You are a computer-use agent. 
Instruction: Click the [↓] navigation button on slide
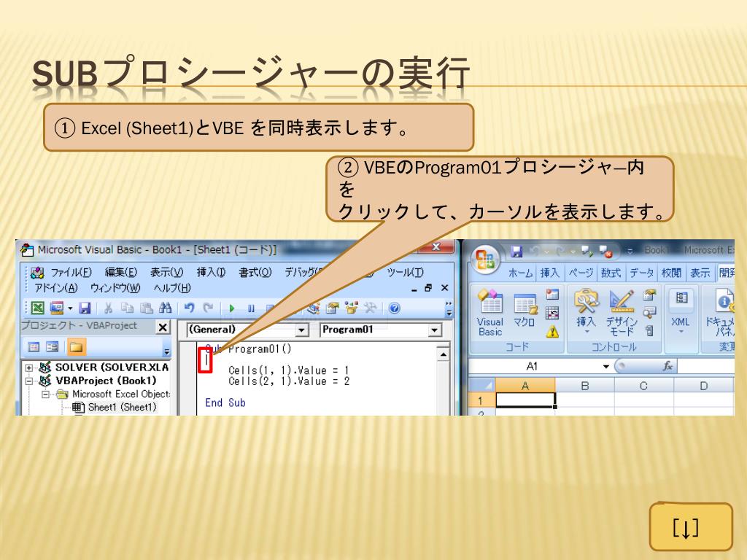(x=690, y=527)
